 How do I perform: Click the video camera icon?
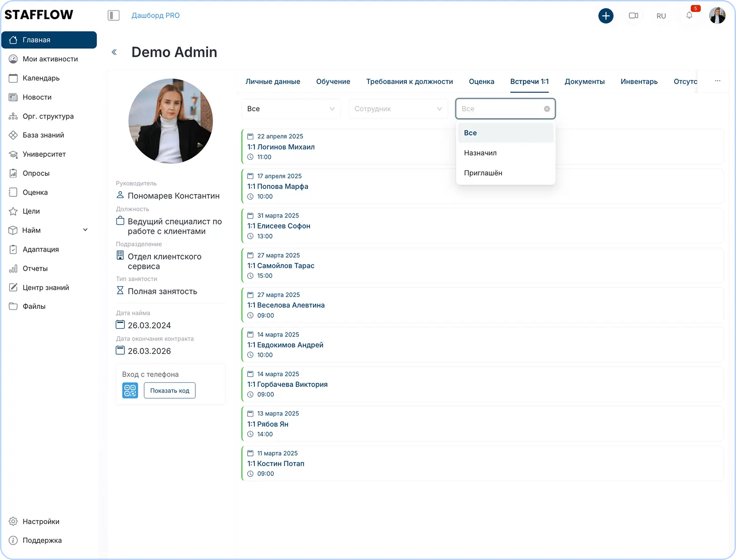(633, 16)
